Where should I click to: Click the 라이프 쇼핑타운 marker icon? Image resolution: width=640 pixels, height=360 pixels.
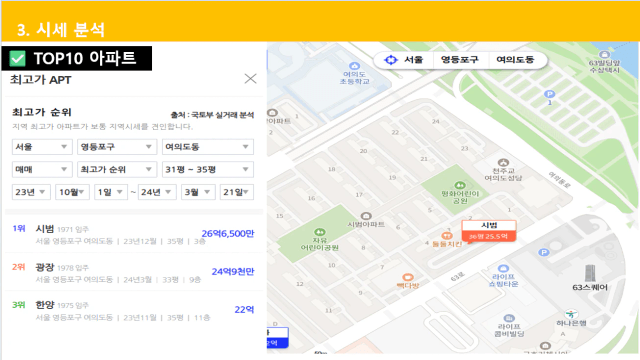coord(503,268)
